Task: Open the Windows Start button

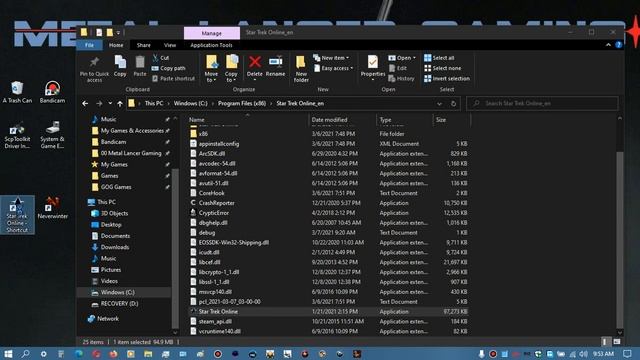Action: [x=8, y=353]
